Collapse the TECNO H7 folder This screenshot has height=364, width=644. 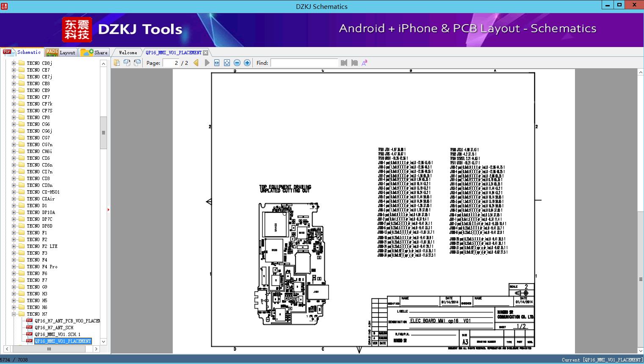click(14, 314)
